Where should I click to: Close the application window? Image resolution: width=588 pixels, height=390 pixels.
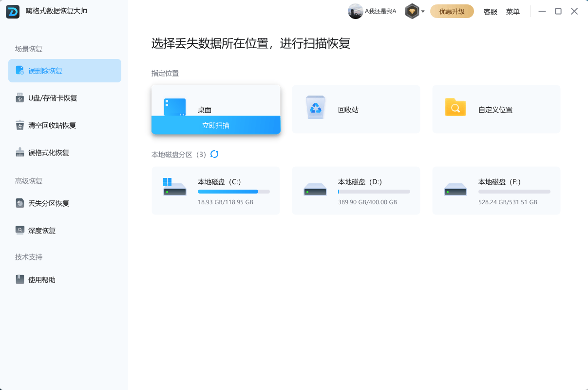pos(574,11)
